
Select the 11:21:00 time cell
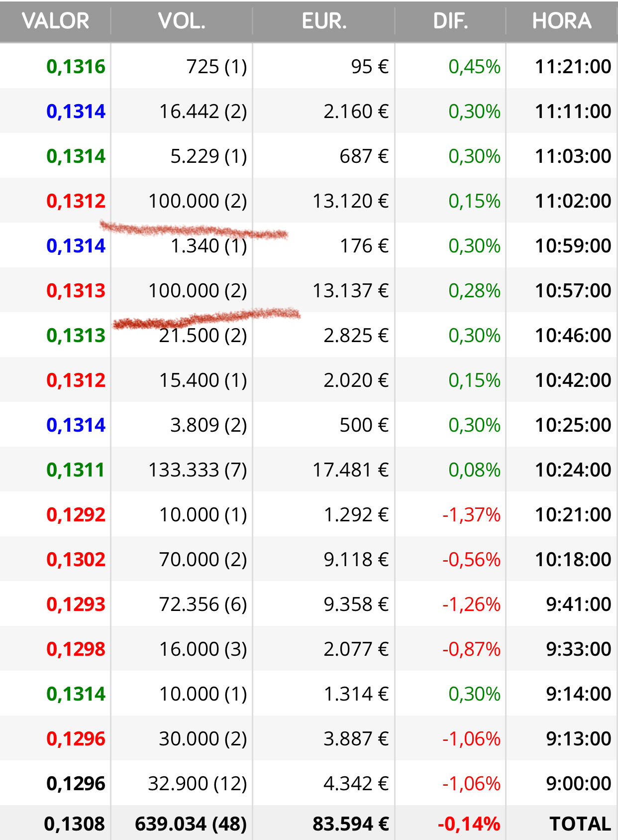(x=573, y=66)
